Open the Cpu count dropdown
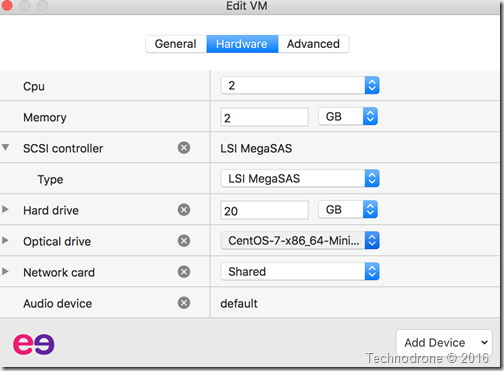This screenshot has height=371, width=504. (x=300, y=85)
